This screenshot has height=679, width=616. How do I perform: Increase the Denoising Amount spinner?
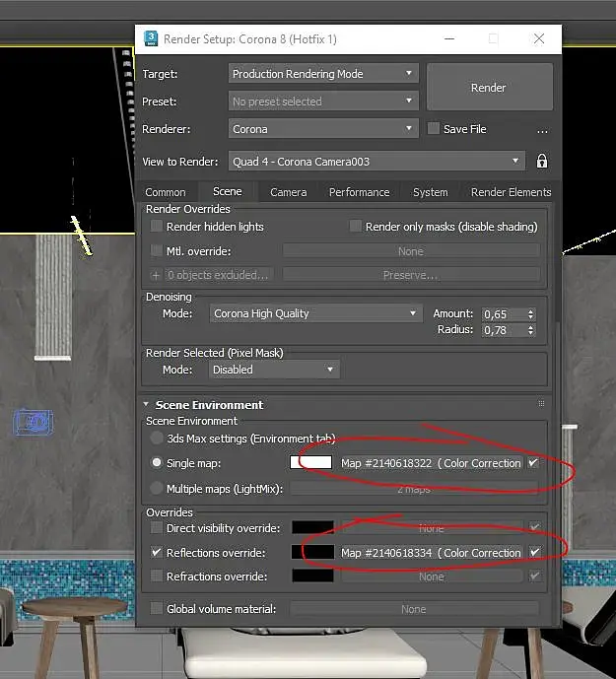point(530,310)
